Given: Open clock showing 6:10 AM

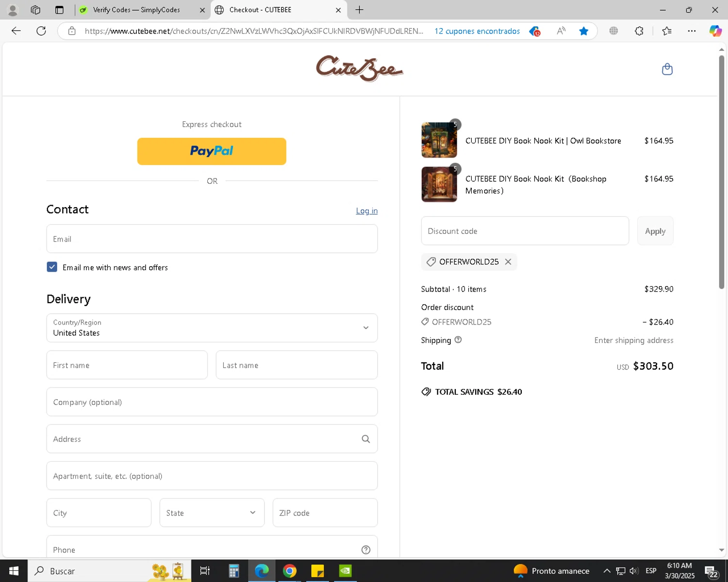Looking at the screenshot, I should [x=679, y=571].
